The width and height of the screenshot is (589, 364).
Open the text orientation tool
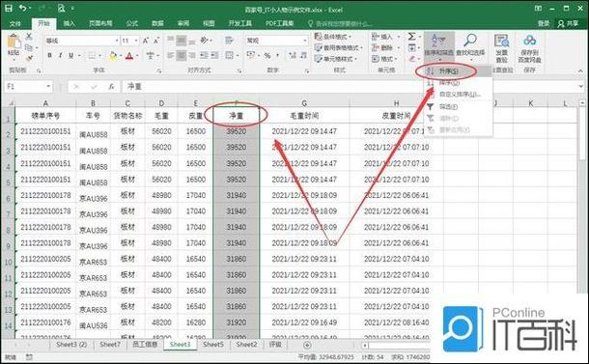pyautogui.click(x=205, y=41)
